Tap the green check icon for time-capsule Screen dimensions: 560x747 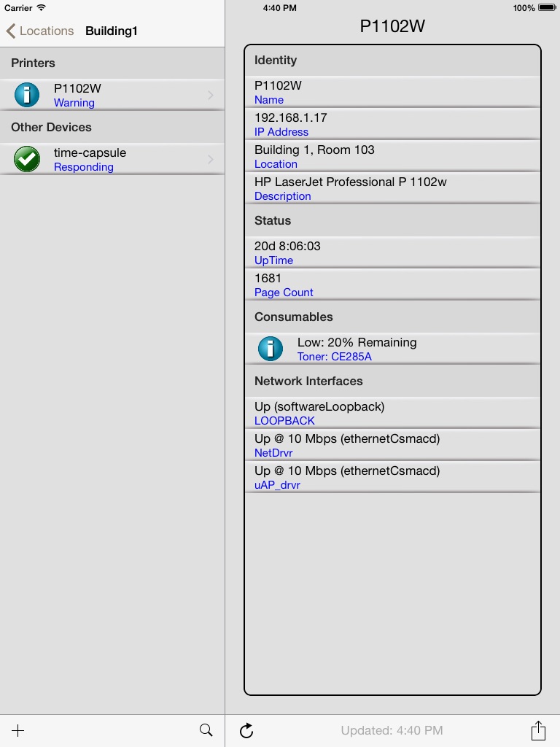pyautogui.click(x=27, y=158)
